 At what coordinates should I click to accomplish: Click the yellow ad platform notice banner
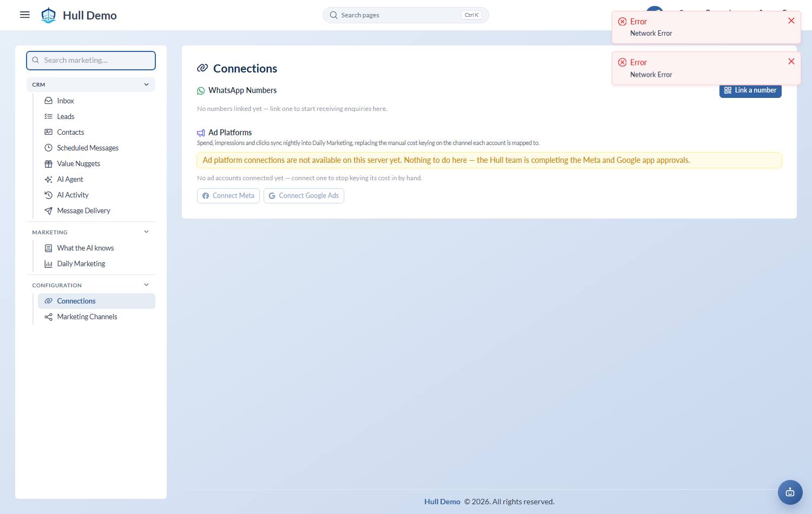pos(489,160)
